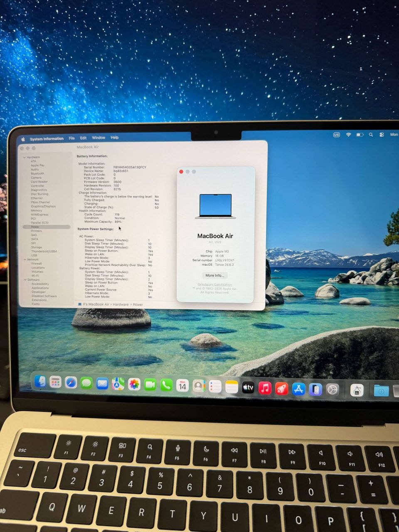Open the green Phone app icon

point(166,385)
